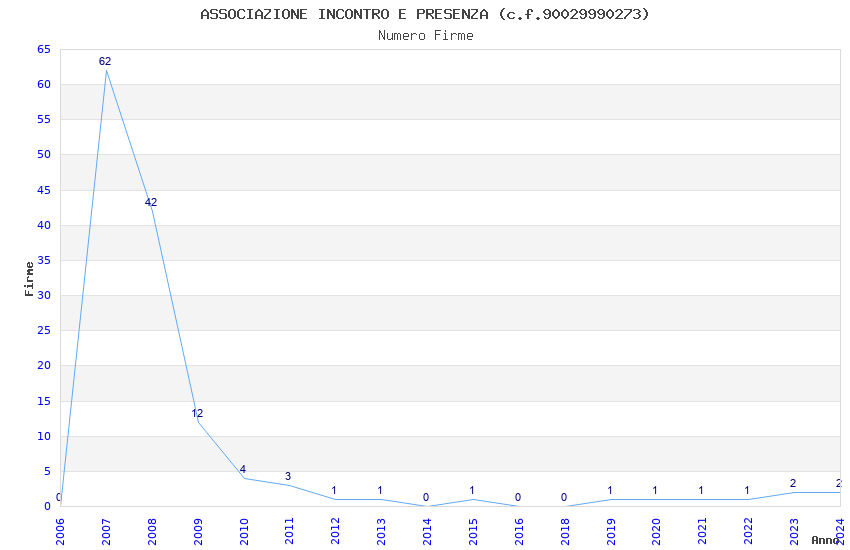Screen dimensions: 850x550
Task: Click the x-axis year label 2021
Action: [703, 532]
